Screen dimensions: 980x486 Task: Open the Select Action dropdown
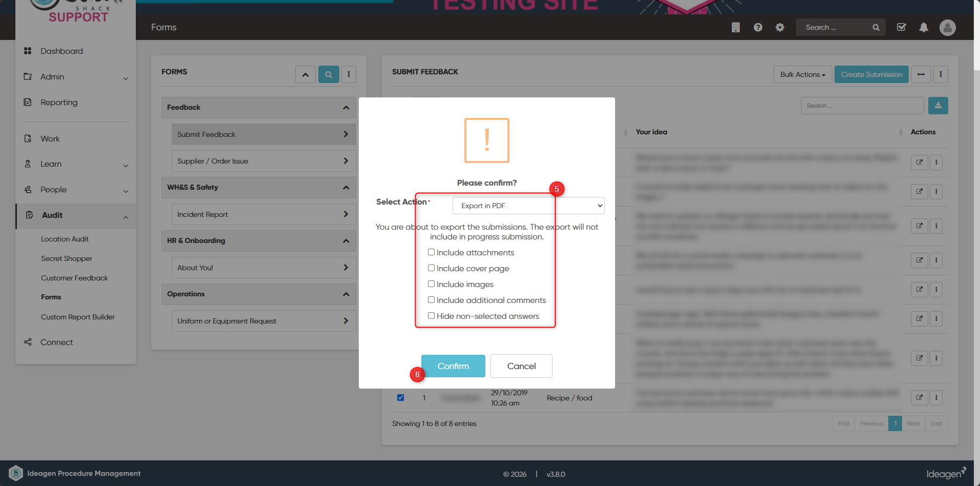(528, 206)
